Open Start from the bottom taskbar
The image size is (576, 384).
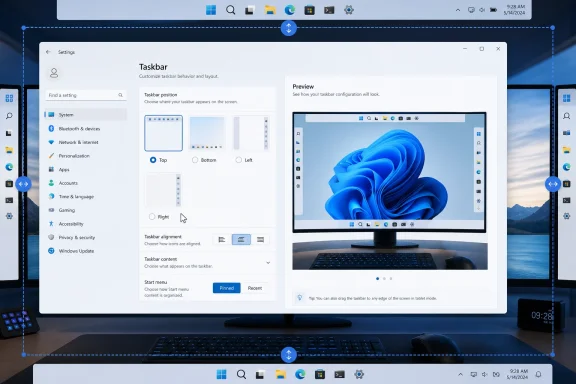(x=222, y=374)
